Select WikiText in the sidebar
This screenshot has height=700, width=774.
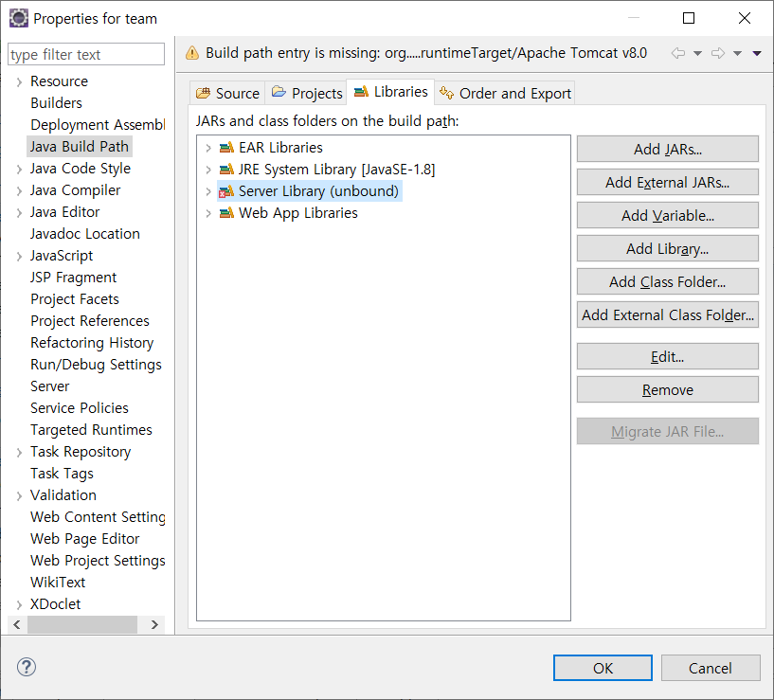point(58,582)
